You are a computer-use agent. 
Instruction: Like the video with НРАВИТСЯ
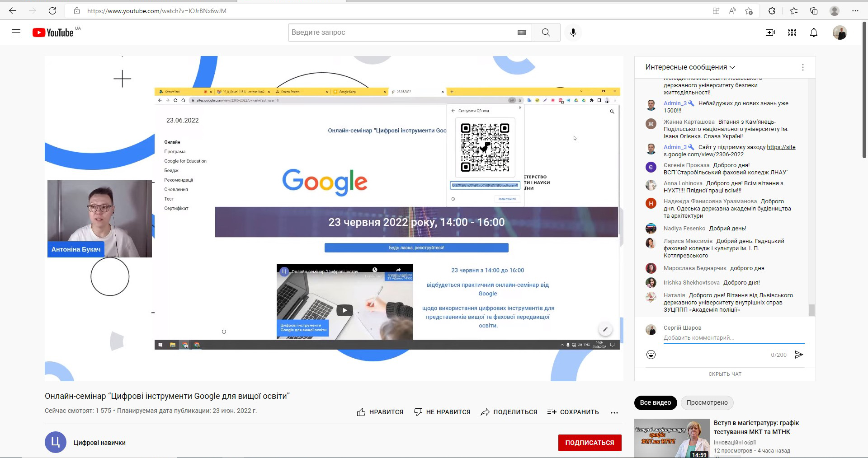(380, 412)
